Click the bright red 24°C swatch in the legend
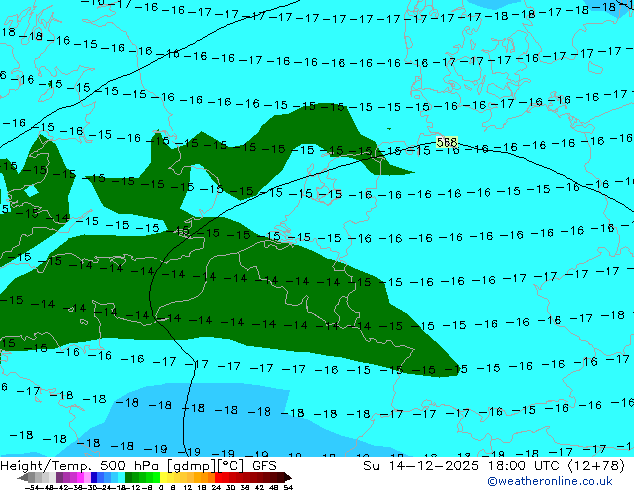The width and height of the screenshot is (634, 490). [x=218, y=477]
